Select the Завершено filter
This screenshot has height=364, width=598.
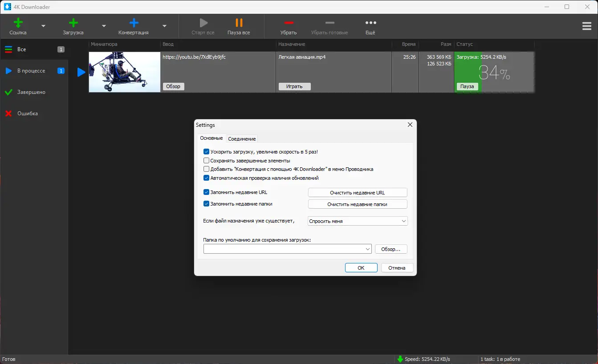pos(34,92)
